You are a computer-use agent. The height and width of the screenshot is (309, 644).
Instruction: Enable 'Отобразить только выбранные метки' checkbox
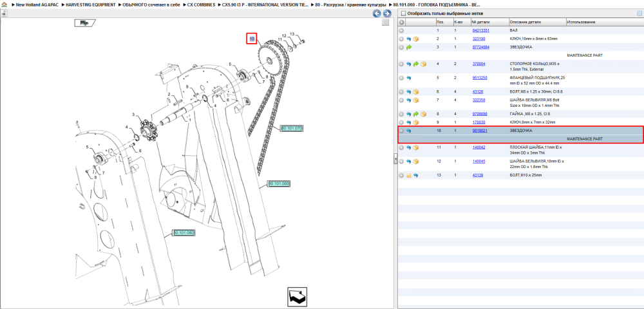(403, 14)
